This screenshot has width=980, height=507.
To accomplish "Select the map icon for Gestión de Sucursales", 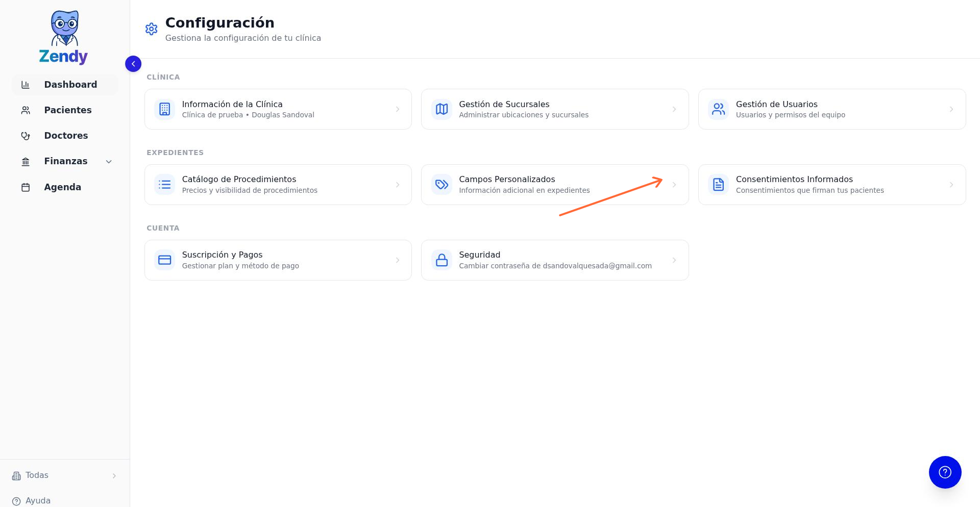I will pos(442,109).
